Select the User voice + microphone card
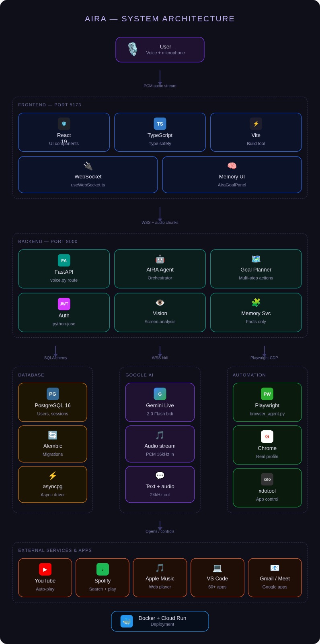320x644 pixels. [x=160, y=50]
